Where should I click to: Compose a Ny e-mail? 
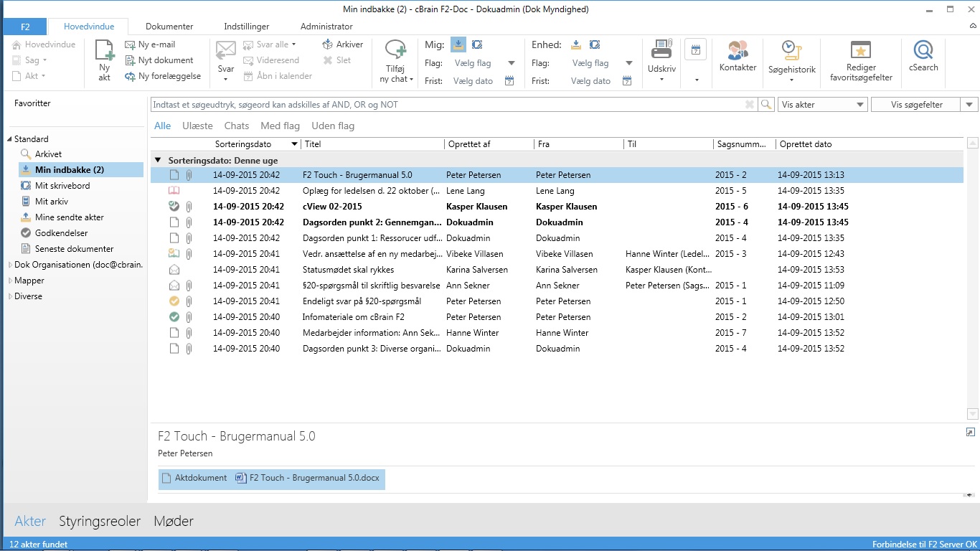150,44
